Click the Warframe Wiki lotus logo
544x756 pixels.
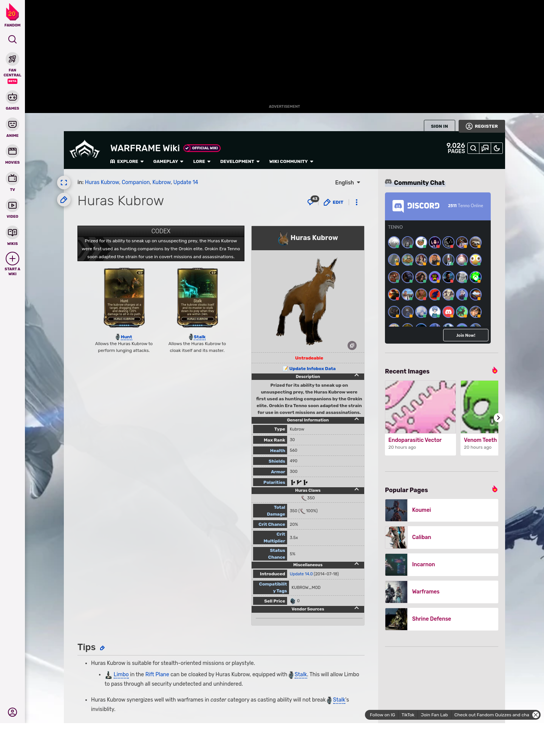point(85,150)
